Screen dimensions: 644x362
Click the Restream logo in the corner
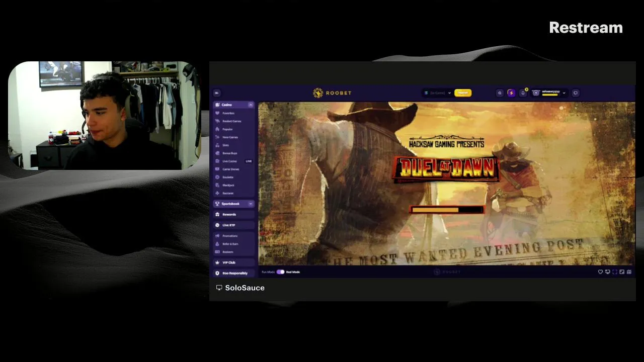tap(586, 28)
